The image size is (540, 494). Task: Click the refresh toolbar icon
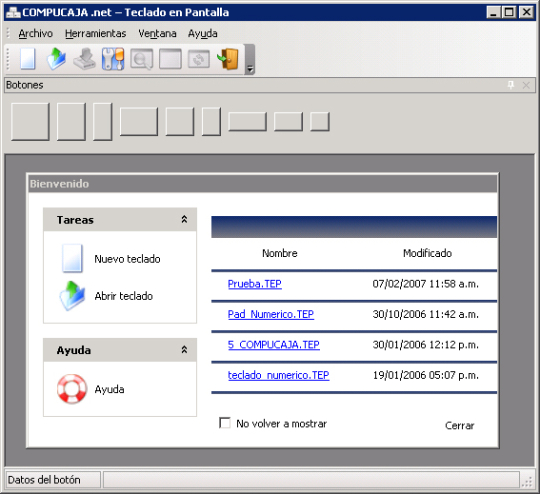199,59
